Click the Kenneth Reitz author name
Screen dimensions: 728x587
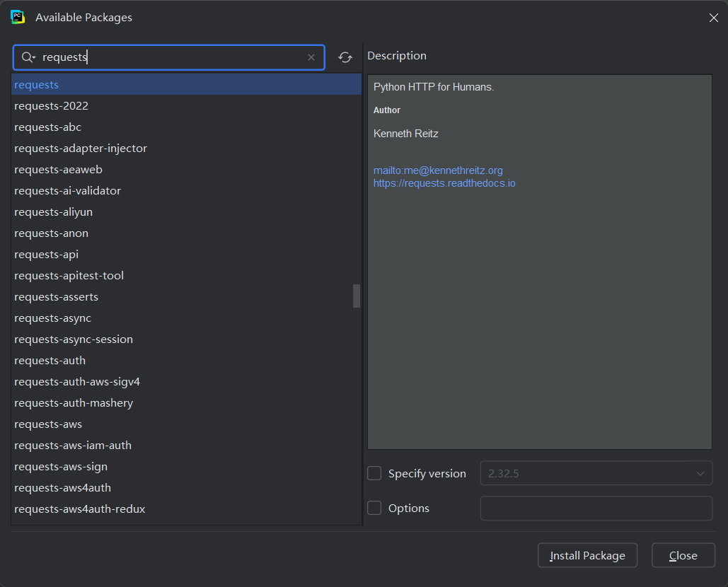coord(406,134)
